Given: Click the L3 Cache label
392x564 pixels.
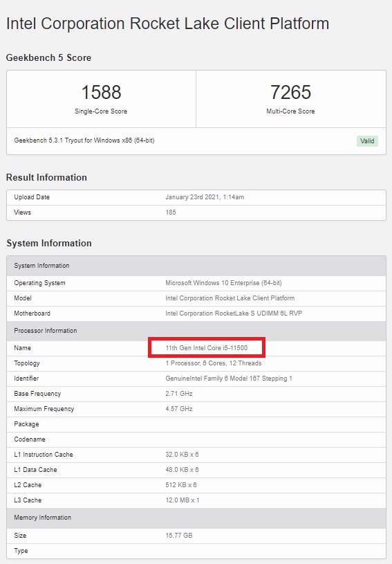Looking at the screenshot, I should (28, 500).
